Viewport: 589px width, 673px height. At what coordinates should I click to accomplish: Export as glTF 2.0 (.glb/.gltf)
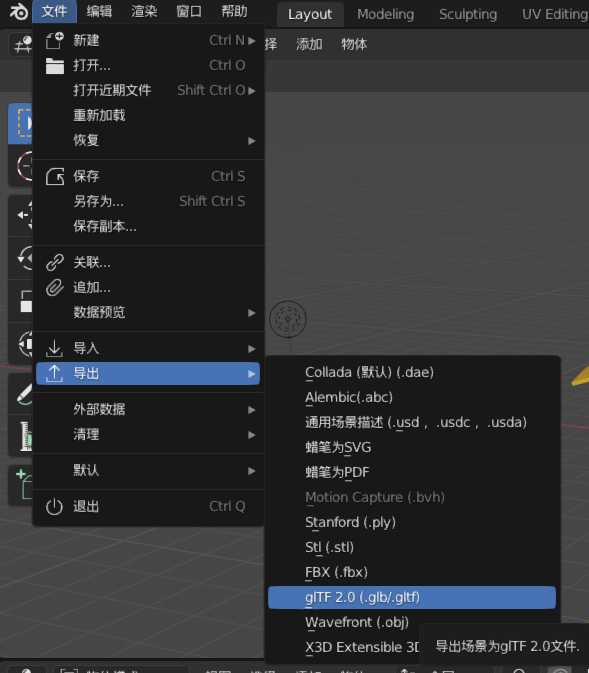pos(412,597)
